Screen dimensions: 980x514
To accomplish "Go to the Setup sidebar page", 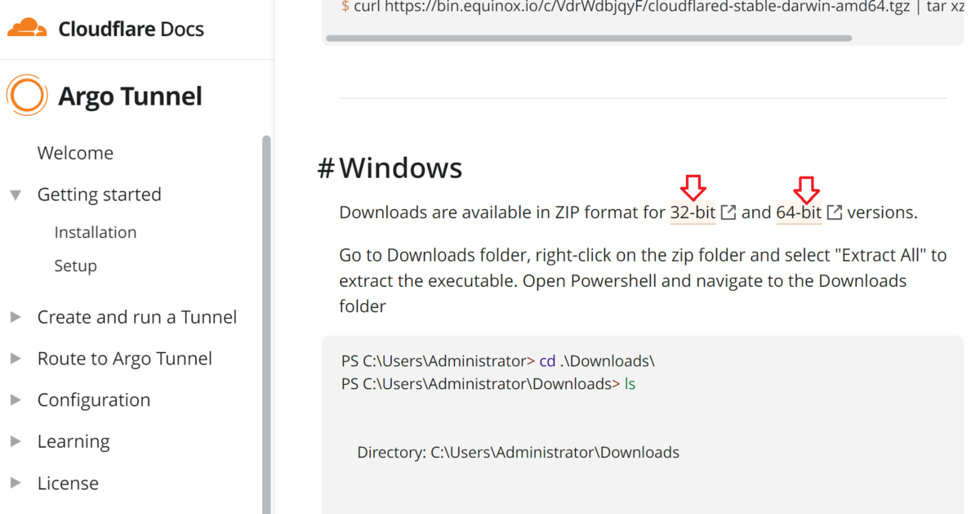I will pyautogui.click(x=75, y=266).
